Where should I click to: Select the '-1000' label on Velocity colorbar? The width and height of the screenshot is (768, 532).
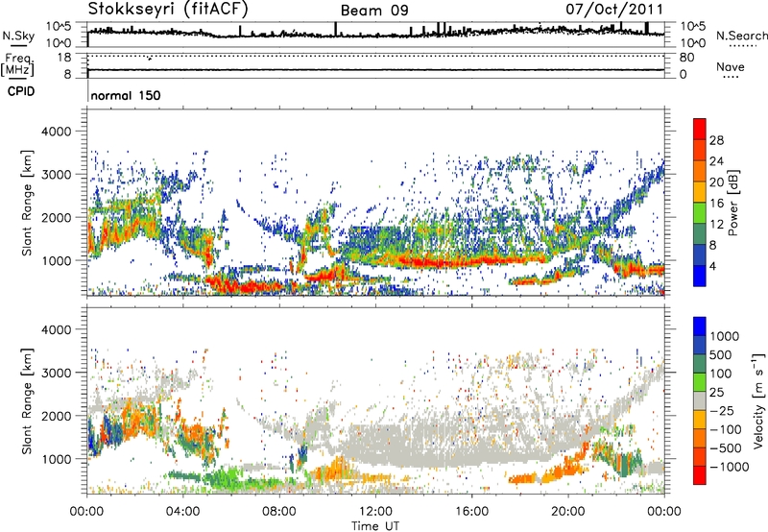[729, 467]
